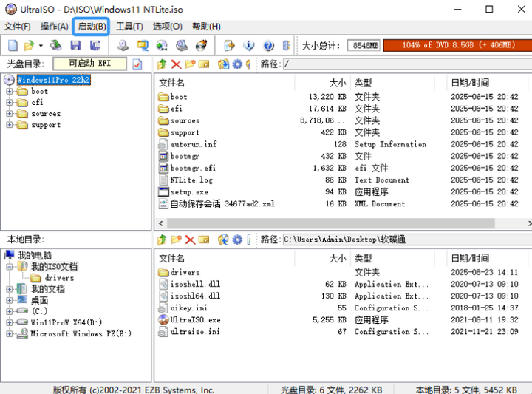Click the disc pane scrollbar left arrow

coord(161,223)
